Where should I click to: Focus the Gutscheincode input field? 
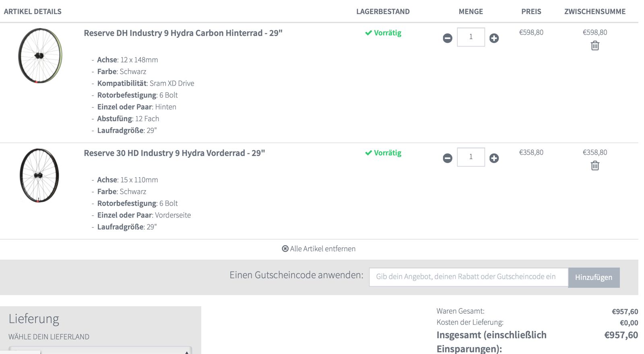468,277
